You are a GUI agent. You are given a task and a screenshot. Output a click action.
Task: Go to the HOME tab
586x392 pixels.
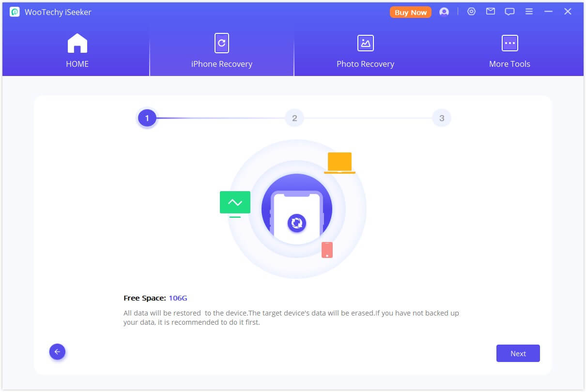tap(77, 51)
